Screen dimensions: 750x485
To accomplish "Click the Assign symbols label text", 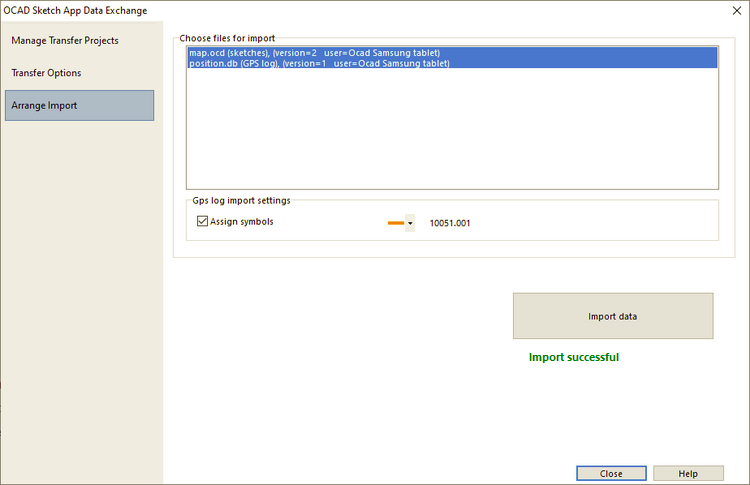I will tap(242, 221).
